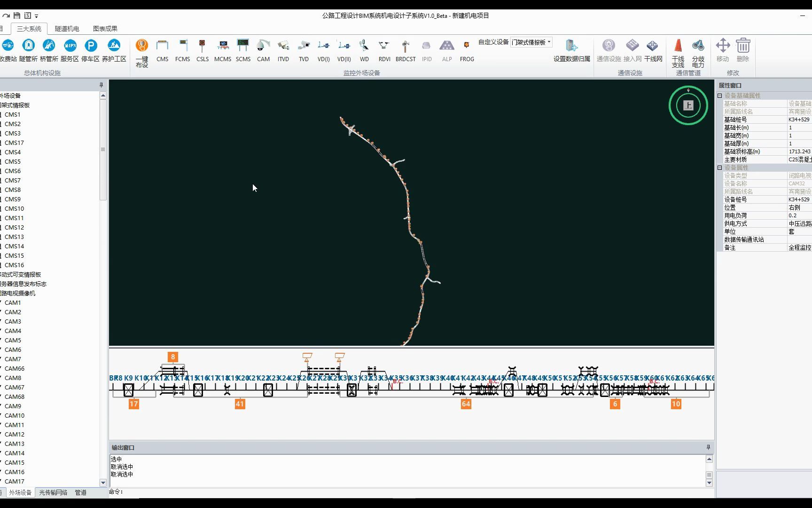Image resolution: width=812 pixels, height=508 pixels.
Task: Toggle the pin on 输出窗口 panel
Action: 708,447
